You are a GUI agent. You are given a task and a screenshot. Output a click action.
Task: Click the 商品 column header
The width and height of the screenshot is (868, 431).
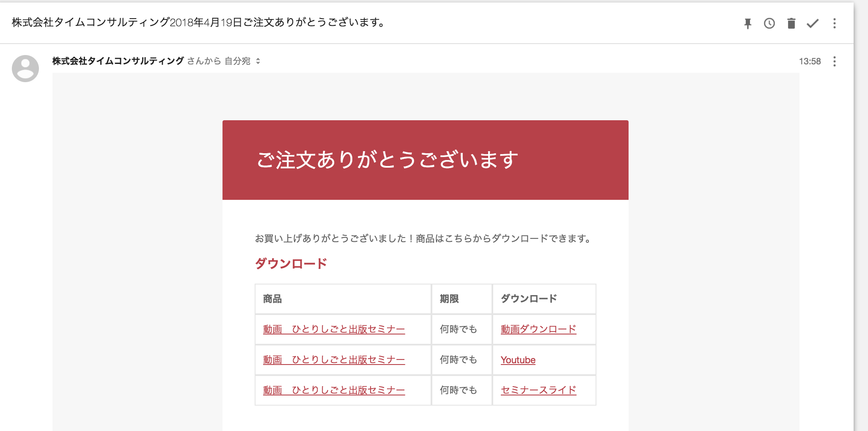point(272,299)
